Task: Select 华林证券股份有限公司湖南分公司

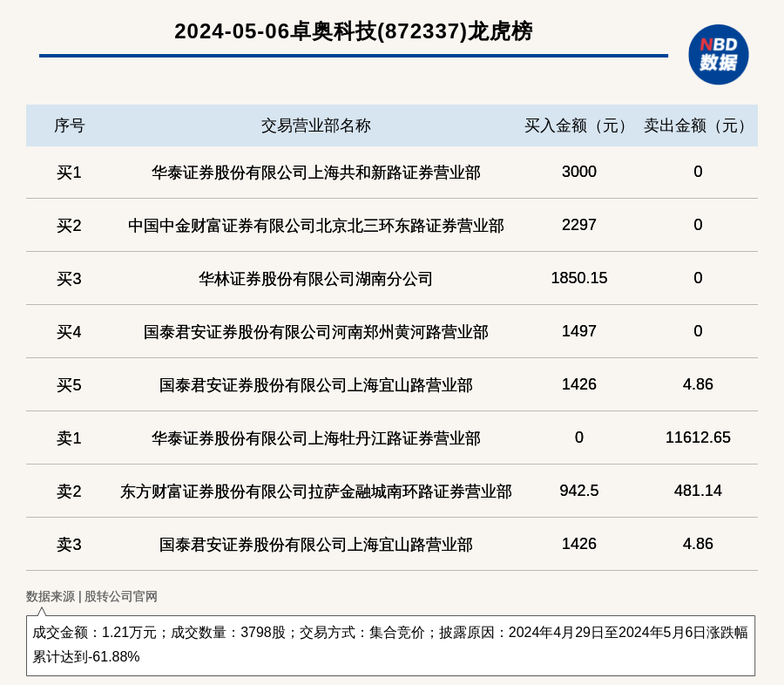Action: (316, 279)
